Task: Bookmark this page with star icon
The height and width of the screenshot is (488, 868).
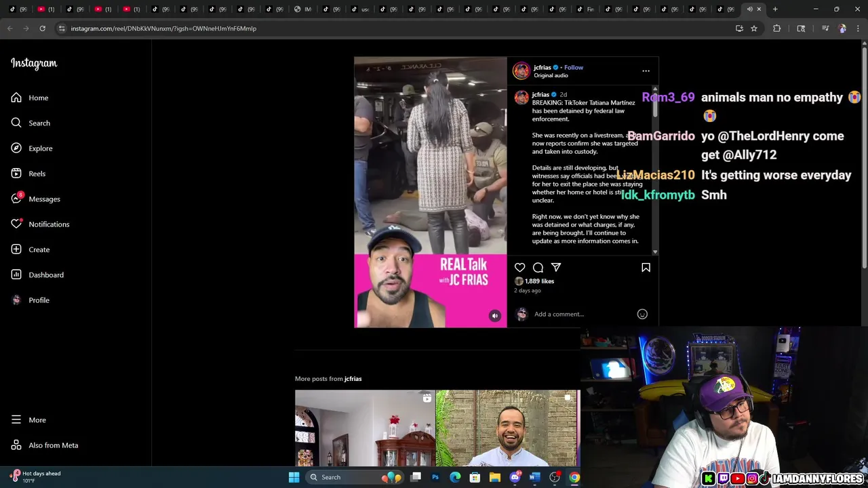Action: [753, 28]
